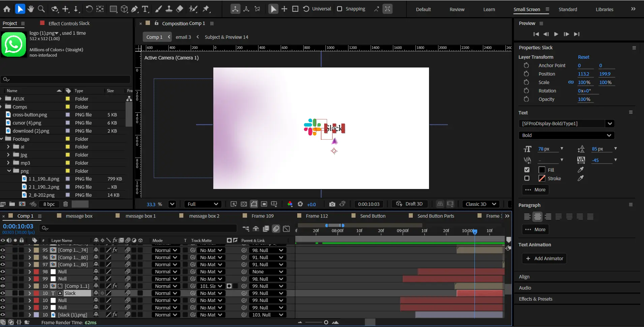Choose the Type text tool
This screenshot has height=327, width=644.
coord(145,9)
